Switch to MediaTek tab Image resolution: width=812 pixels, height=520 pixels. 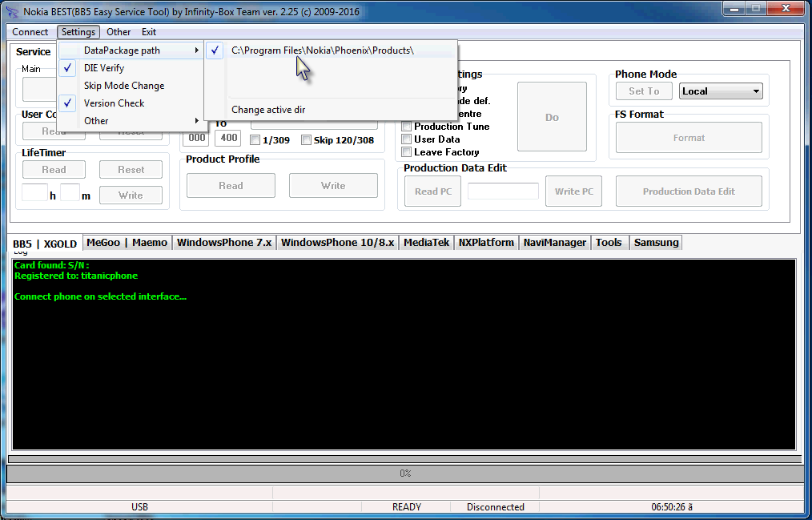click(x=426, y=243)
